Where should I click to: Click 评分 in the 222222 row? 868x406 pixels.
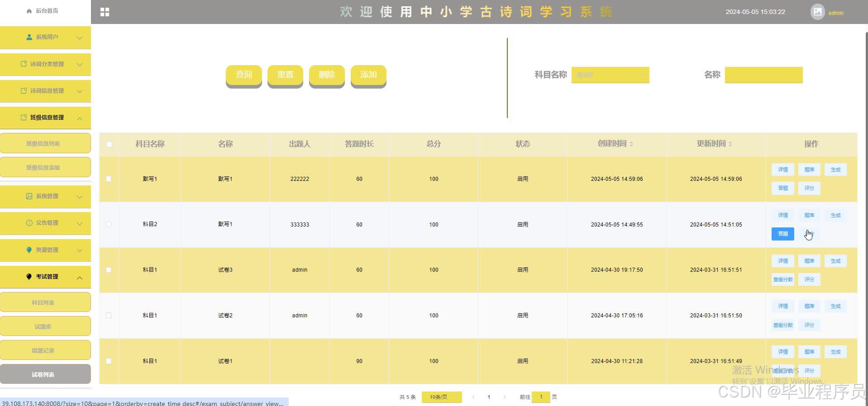click(x=809, y=188)
